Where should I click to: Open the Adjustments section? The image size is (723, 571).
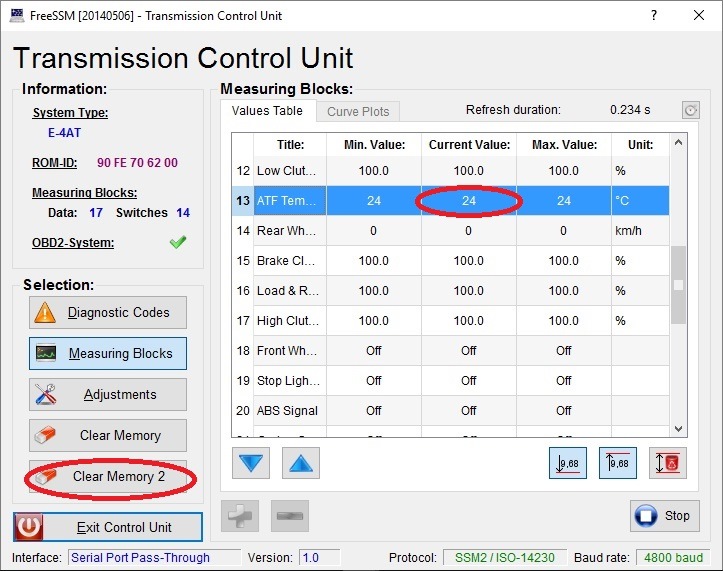(108, 394)
